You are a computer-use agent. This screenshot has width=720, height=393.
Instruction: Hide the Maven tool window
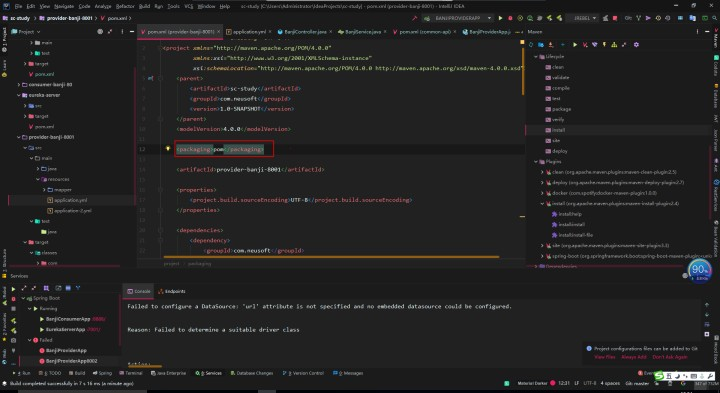click(x=708, y=32)
